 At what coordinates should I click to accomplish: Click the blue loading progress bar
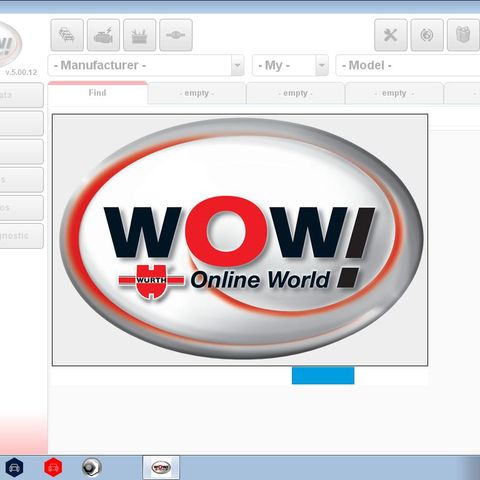(323, 375)
